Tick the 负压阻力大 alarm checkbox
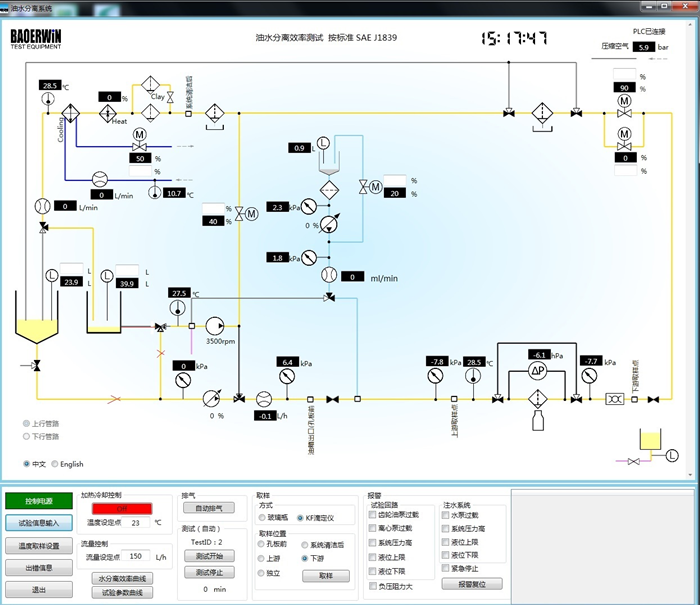This screenshot has width=700, height=605. (372, 586)
